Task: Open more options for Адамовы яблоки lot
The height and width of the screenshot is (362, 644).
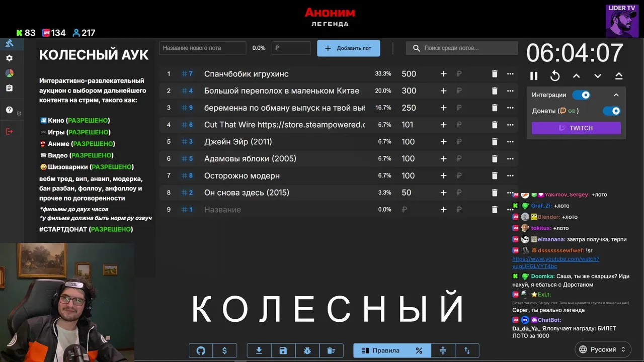Action: click(x=510, y=159)
